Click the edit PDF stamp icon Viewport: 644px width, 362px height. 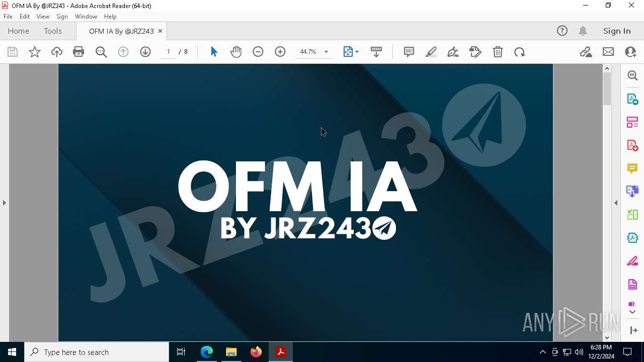[x=475, y=52]
